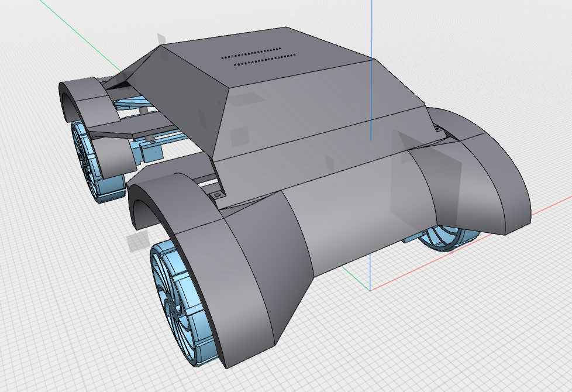The width and height of the screenshot is (572, 392).
Task: Click the origin point where axes meet
Action: [370, 290]
